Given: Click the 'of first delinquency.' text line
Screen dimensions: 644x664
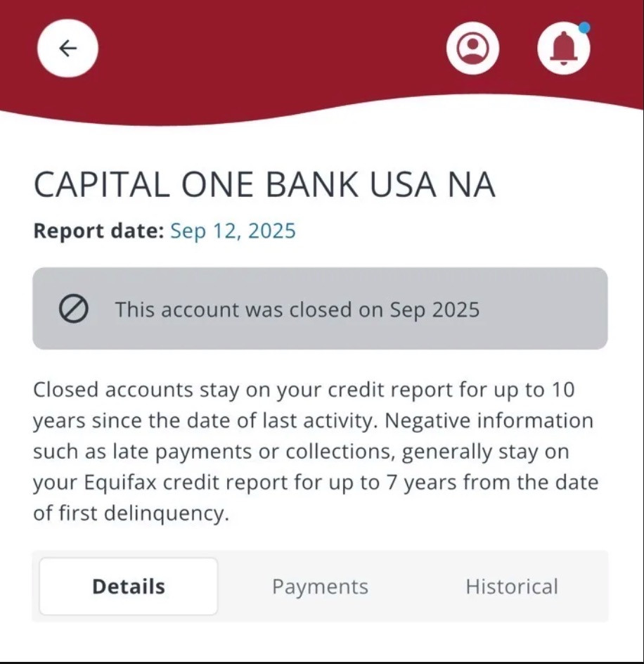Looking at the screenshot, I should 131,513.
